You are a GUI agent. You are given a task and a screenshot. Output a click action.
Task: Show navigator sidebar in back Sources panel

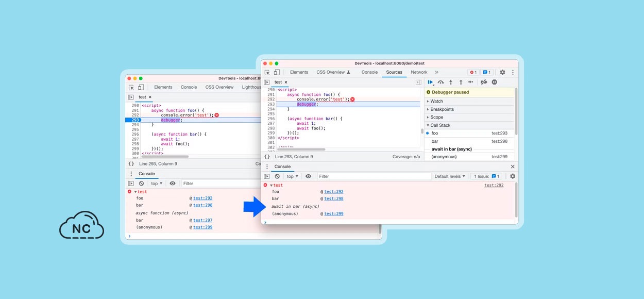131,97
